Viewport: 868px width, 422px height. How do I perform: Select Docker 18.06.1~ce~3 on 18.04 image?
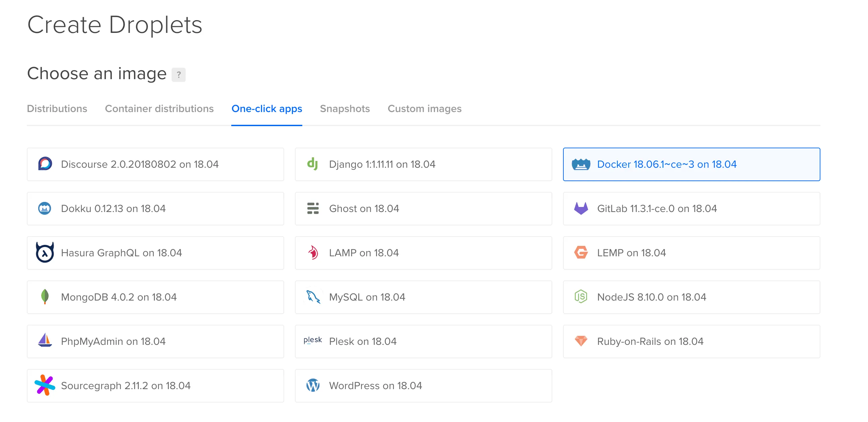(691, 164)
